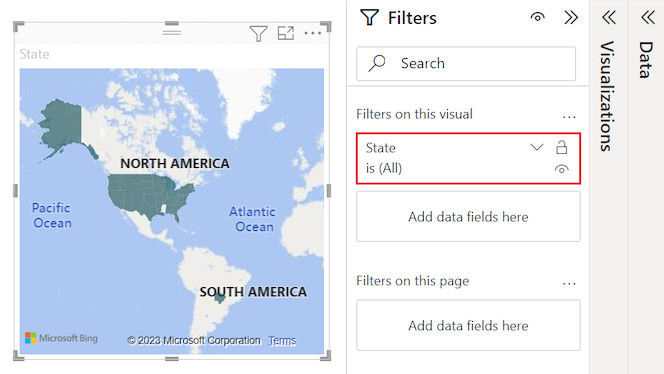Click the State filter card title
664x374 pixels.
click(x=381, y=148)
